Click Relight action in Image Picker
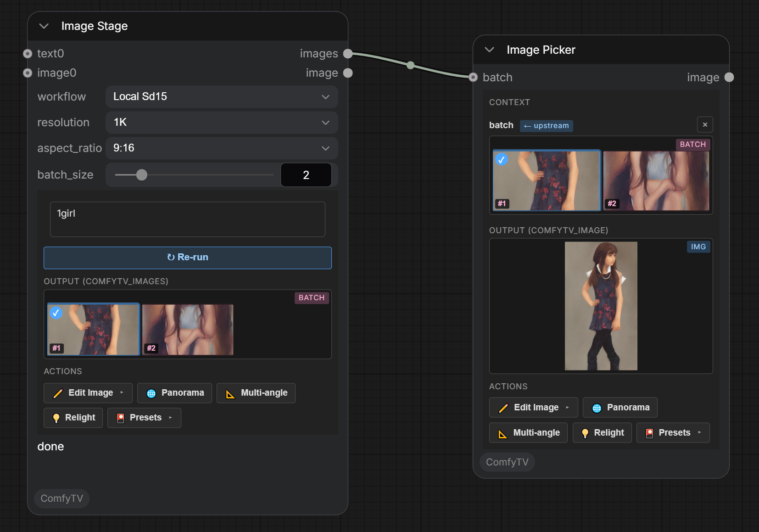Screen dimensions: 759x532 [602, 433]
